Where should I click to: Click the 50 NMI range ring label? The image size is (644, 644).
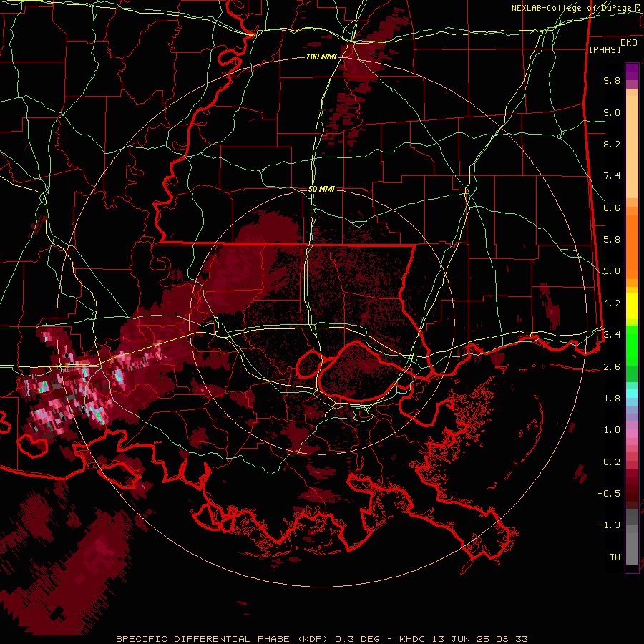coord(321,189)
